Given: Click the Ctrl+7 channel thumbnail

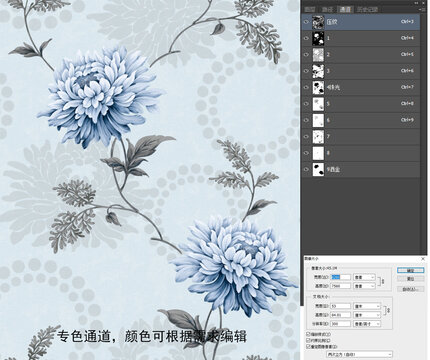Looking at the screenshot, I should coord(318,87).
